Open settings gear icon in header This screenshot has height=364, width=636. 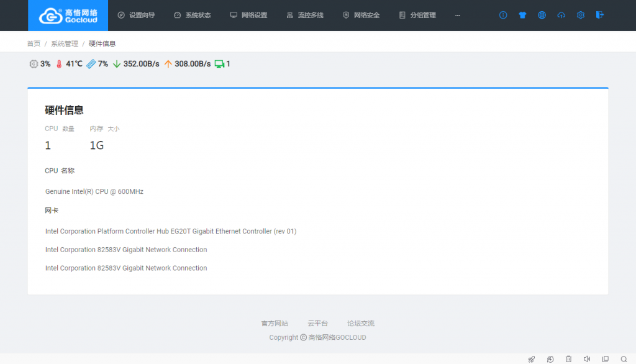click(581, 15)
